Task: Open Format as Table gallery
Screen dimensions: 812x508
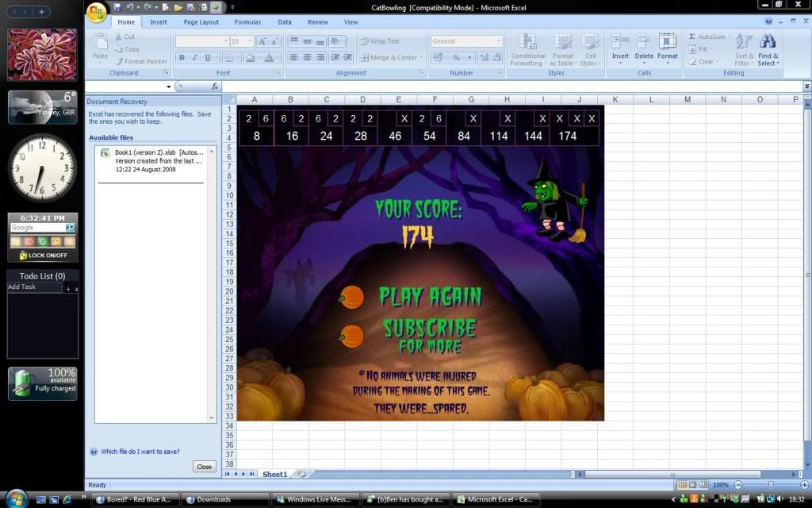Action: pos(563,50)
